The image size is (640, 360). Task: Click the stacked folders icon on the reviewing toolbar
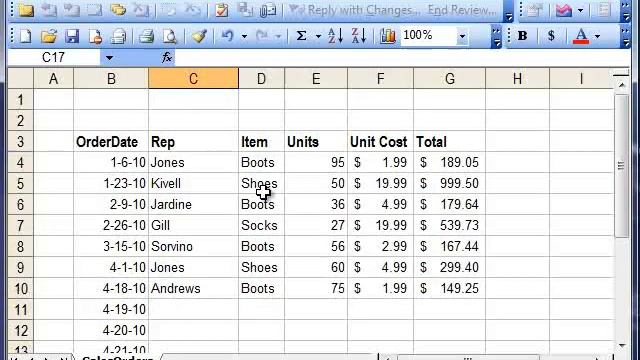pos(118,9)
